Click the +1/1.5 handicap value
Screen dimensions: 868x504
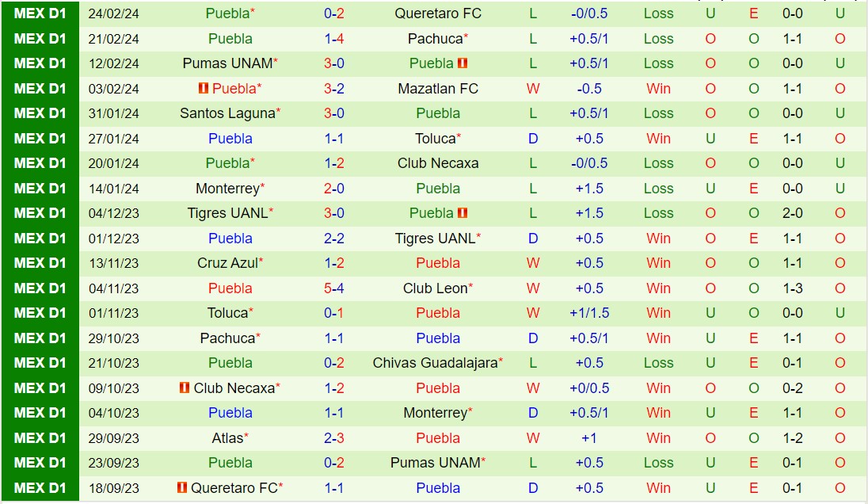pos(589,313)
